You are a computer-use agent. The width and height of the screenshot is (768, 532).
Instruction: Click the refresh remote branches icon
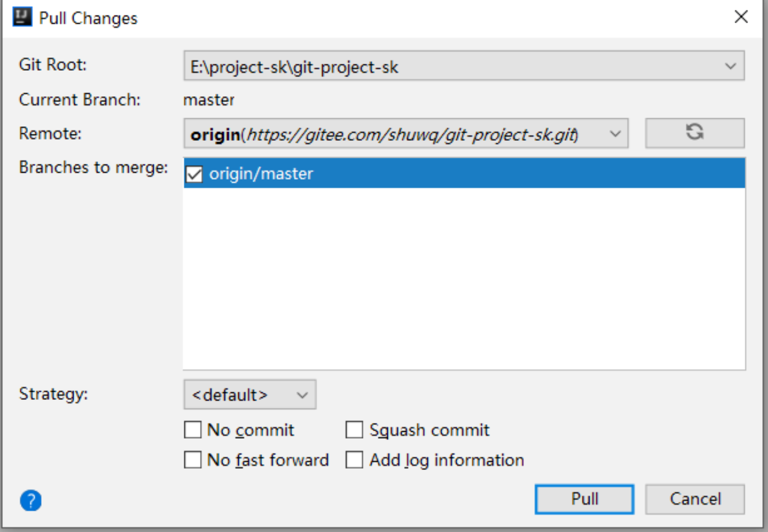pyautogui.click(x=694, y=133)
